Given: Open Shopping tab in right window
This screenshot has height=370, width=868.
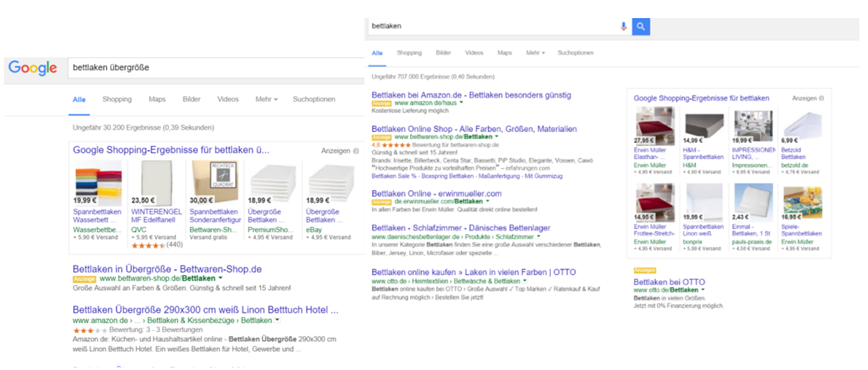Looking at the screenshot, I should click(409, 53).
